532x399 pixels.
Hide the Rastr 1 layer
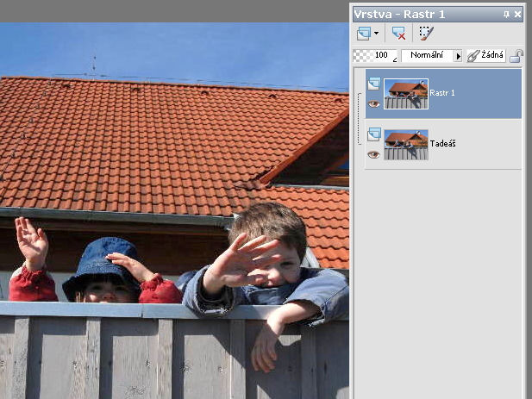pyautogui.click(x=373, y=103)
